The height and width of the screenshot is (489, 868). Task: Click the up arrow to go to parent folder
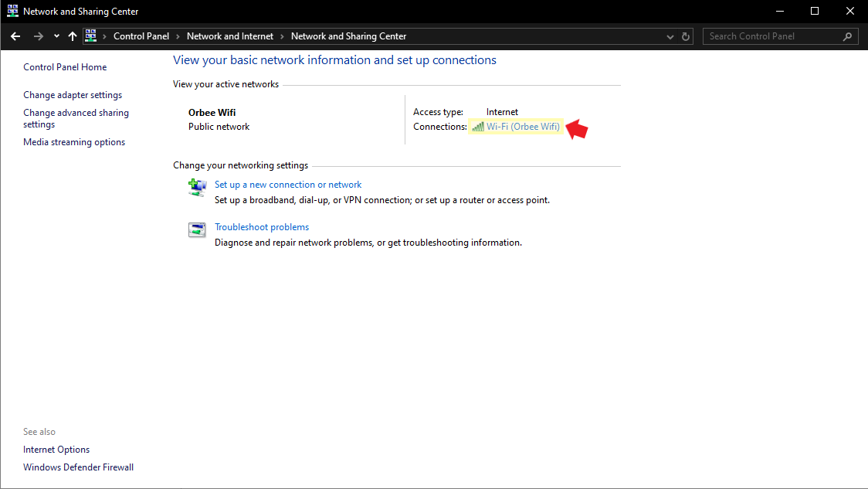(x=72, y=36)
